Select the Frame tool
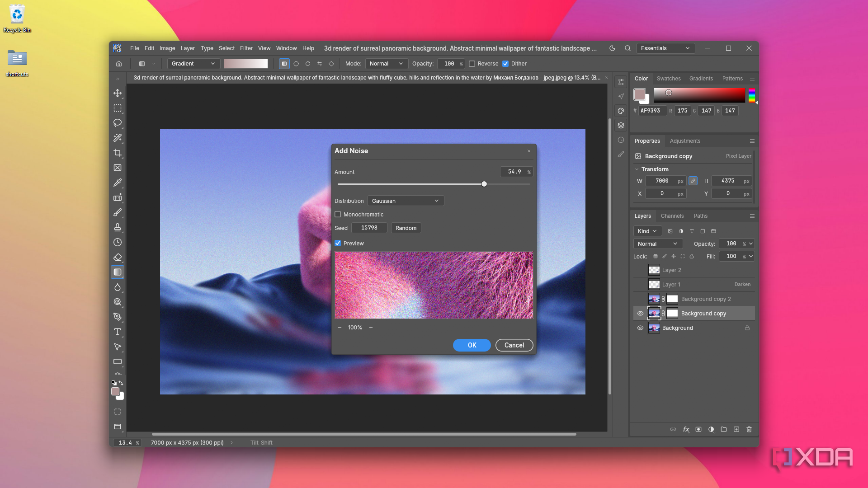Viewport: 868px width, 488px height. coord(118,168)
